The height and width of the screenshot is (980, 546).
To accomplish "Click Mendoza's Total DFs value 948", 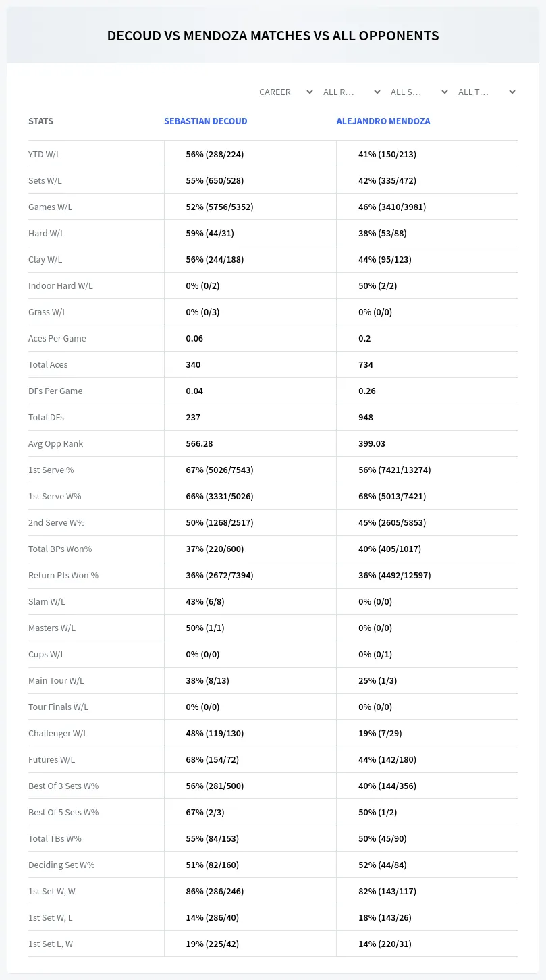I will pos(366,417).
